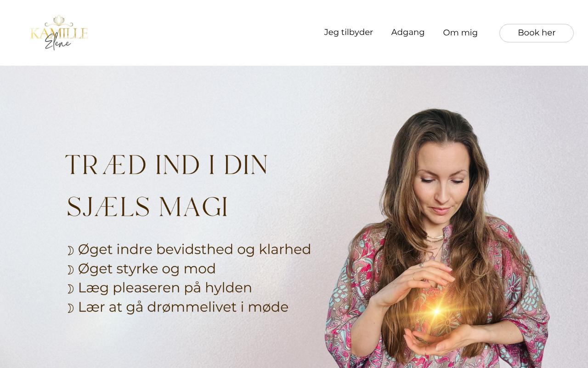Click the SJÆLS MAGI heading text
This screenshot has width=588, height=368.
(147, 207)
